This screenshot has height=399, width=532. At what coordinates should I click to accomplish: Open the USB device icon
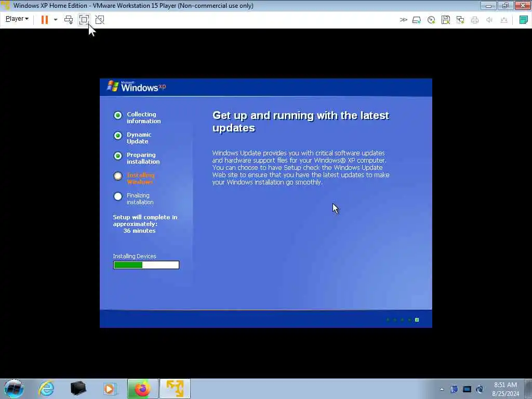point(504,20)
